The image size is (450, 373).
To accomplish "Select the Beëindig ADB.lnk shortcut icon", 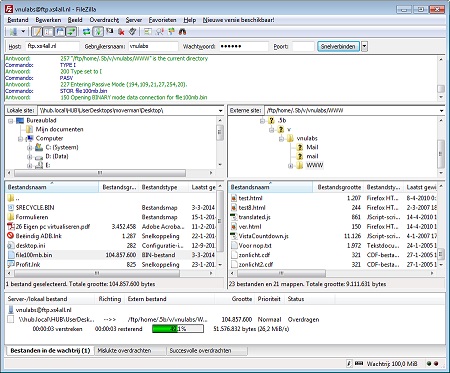I will [x=11, y=236].
